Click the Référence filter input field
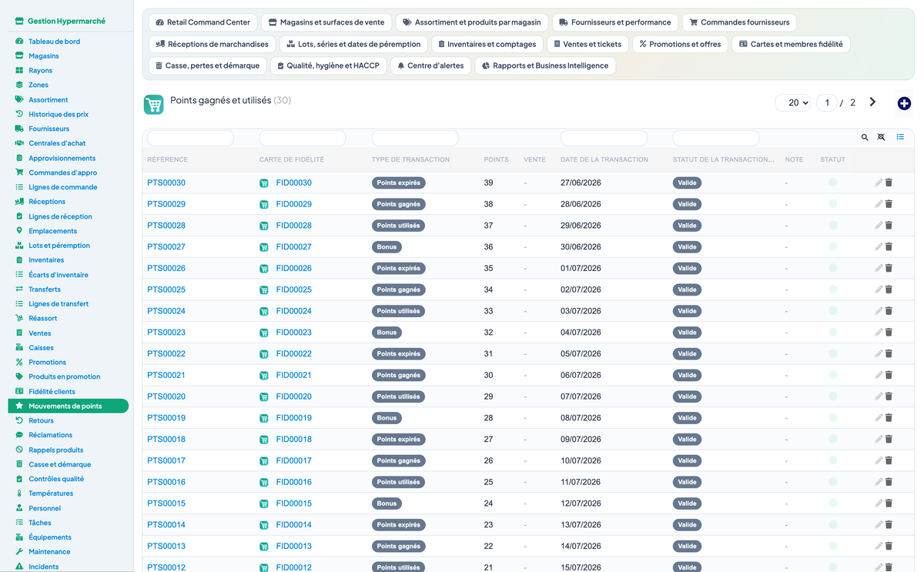This screenshot has height=572, width=924. click(x=190, y=138)
